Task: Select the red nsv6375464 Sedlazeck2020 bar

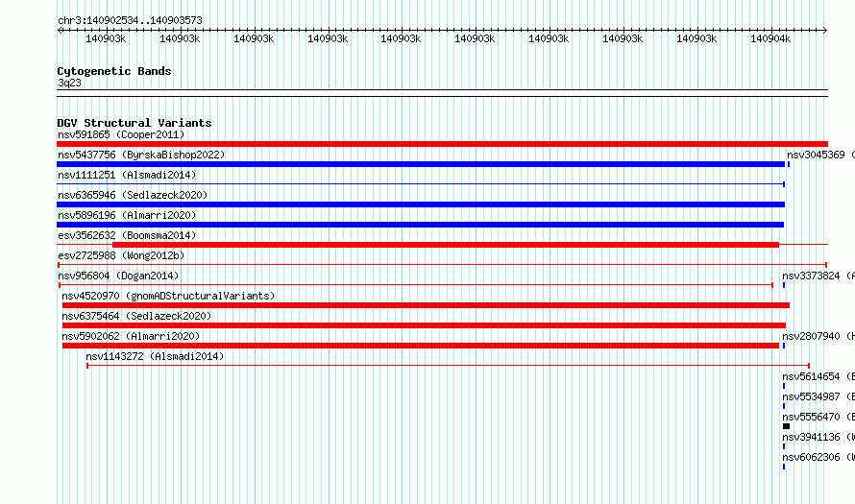Action: point(425,325)
